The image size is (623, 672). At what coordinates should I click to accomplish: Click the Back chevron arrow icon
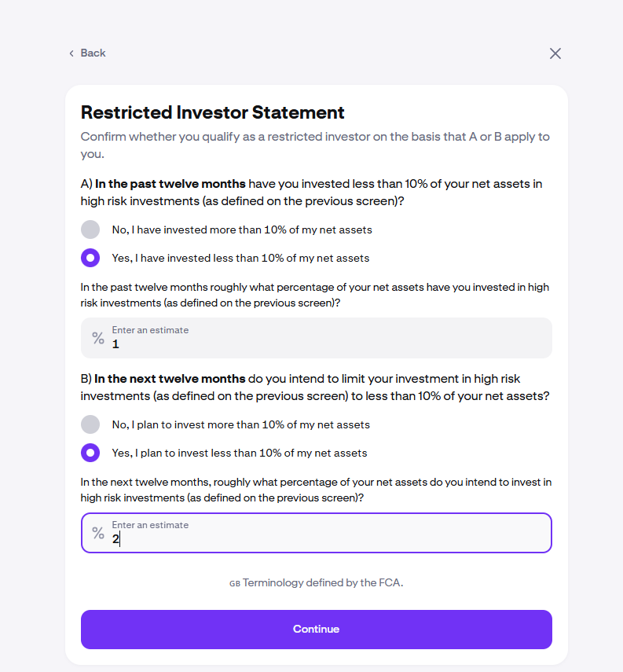tap(71, 53)
